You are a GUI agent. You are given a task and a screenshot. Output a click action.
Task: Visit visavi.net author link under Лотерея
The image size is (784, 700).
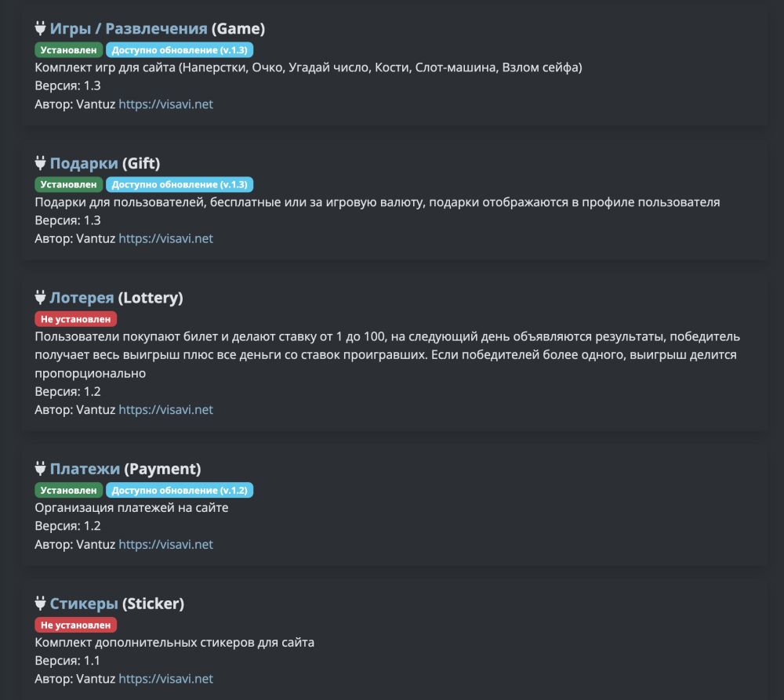165,409
